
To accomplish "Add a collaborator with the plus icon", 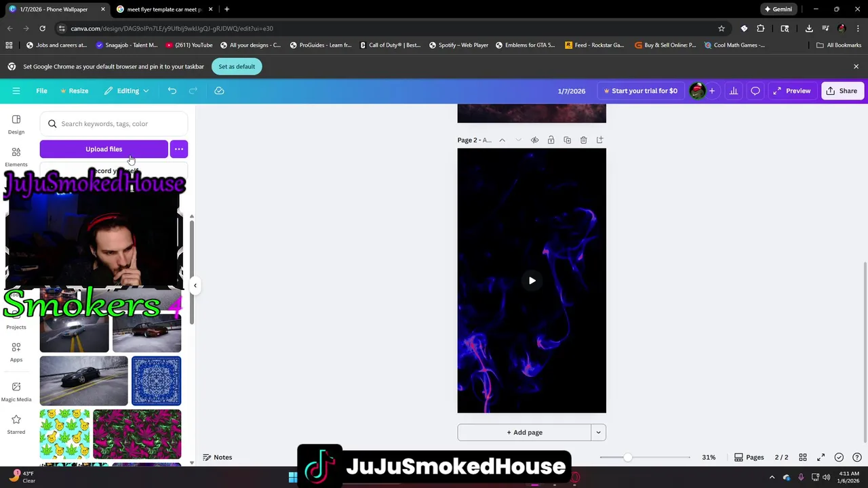I will (712, 91).
